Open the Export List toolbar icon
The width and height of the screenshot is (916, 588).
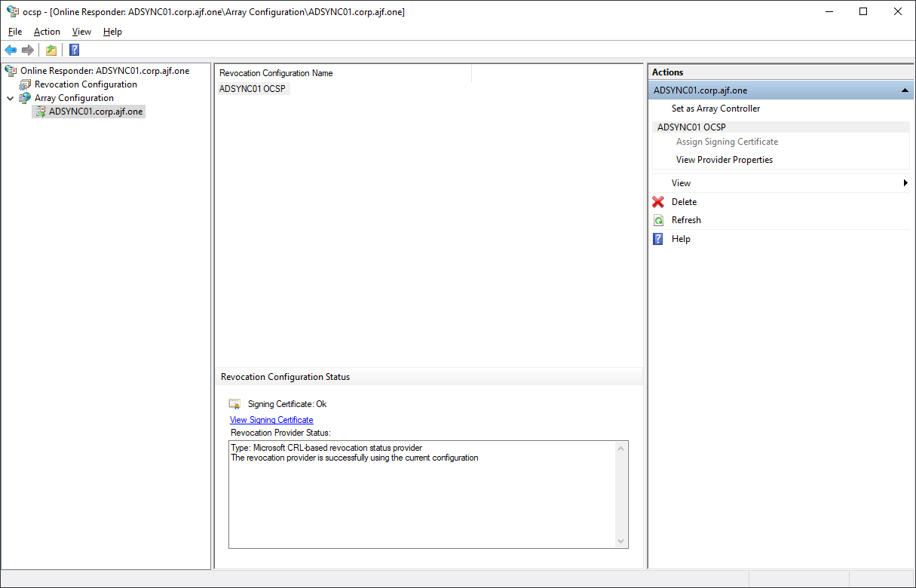51,50
